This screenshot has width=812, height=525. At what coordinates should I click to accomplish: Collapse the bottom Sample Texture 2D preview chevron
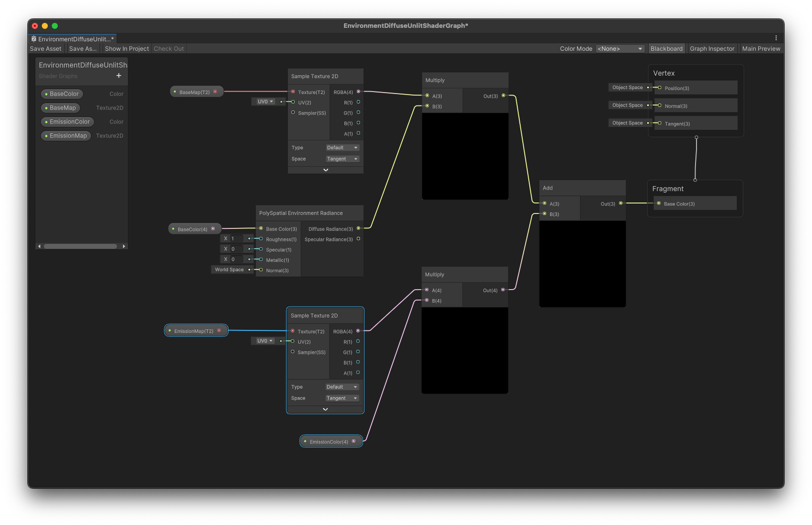pyautogui.click(x=325, y=410)
